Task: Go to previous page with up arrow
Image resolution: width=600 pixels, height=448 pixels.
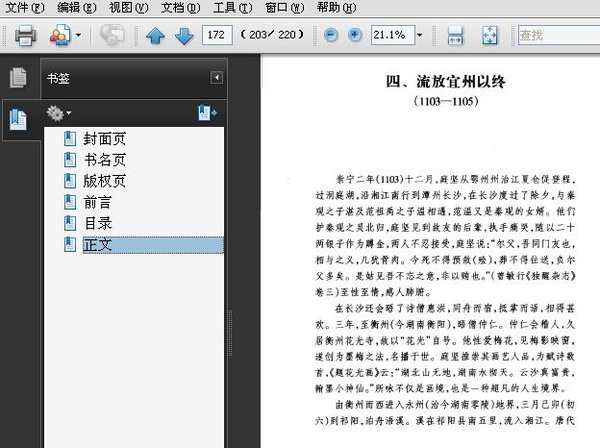Action: click(x=155, y=36)
